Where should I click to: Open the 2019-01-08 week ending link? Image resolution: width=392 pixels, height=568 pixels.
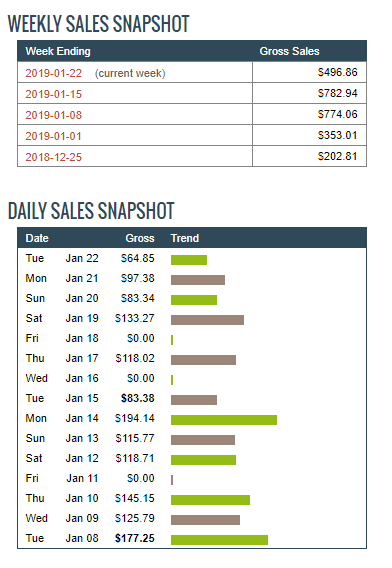coord(54,115)
